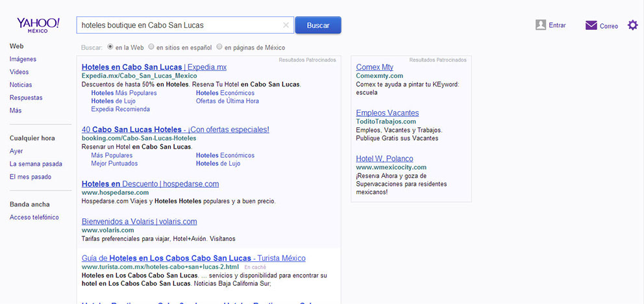The image size is (644, 304).
Task: Open Expedia's 'Hoteles Más Populares' sublink
Action: [x=124, y=93]
